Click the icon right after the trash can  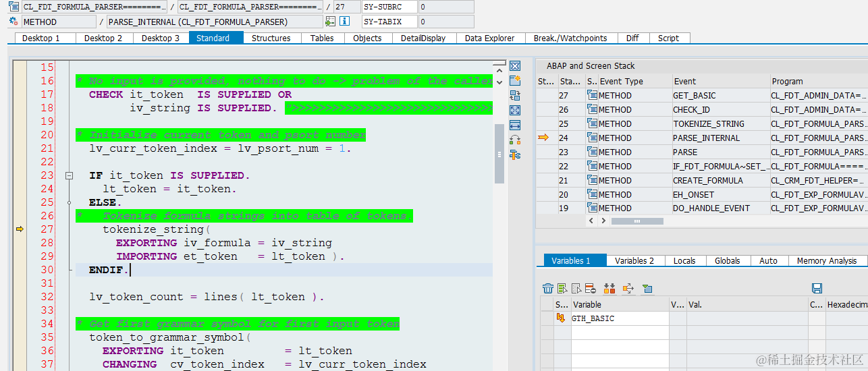coord(562,289)
